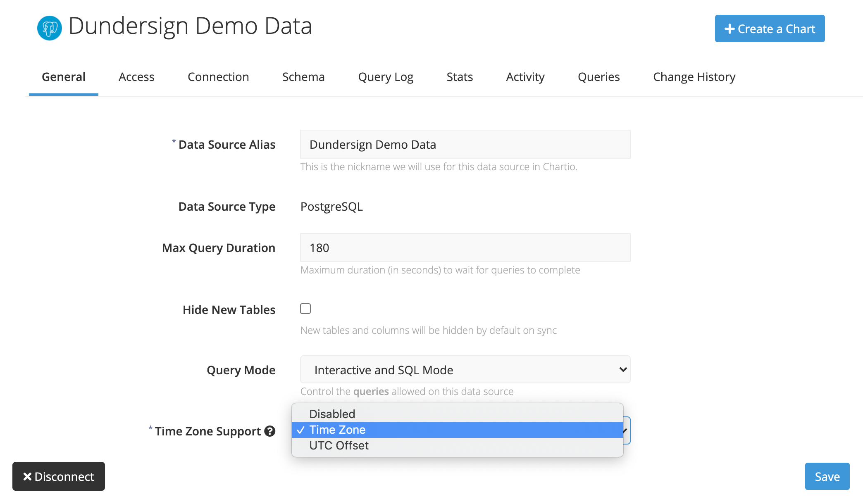The image size is (863, 504).
Task: Open the Queries tab
Action: coord(598,77)
